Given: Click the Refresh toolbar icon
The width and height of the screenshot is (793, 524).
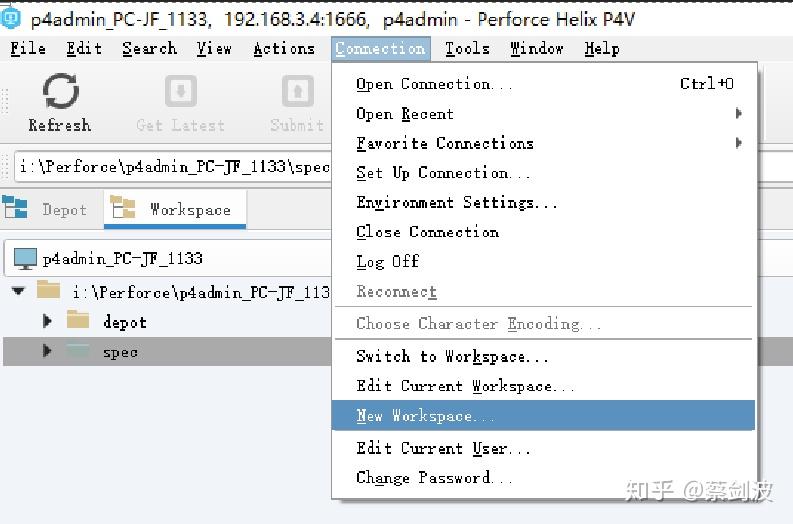Looking at the screenshot, I should (x=60, y=92).
